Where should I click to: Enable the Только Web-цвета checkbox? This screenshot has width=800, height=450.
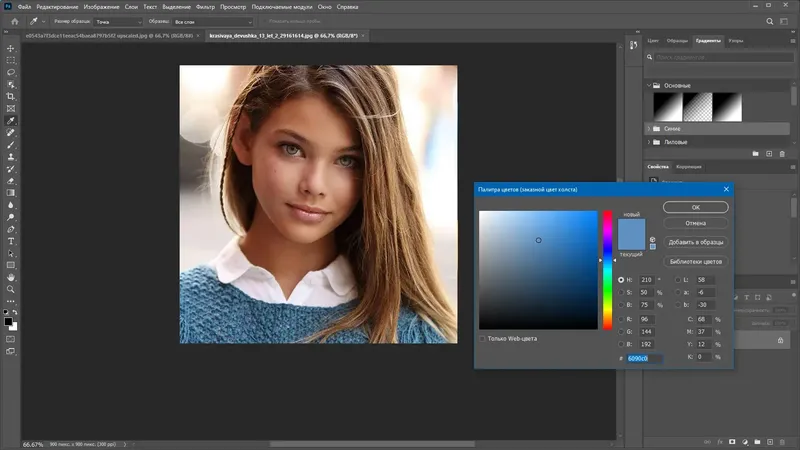tap(484, 338)
